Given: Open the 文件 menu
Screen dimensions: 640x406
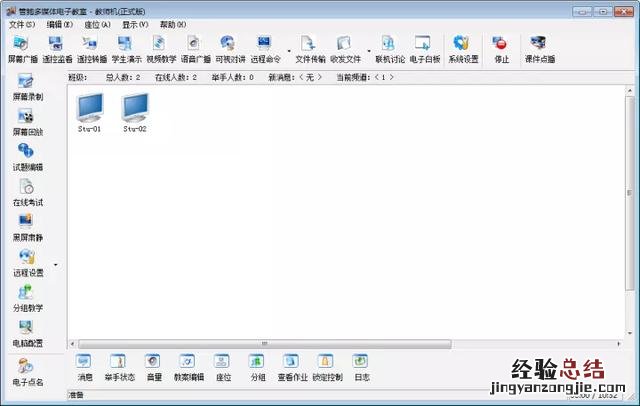Looking at the screenshot, I should tap(22, 24).
